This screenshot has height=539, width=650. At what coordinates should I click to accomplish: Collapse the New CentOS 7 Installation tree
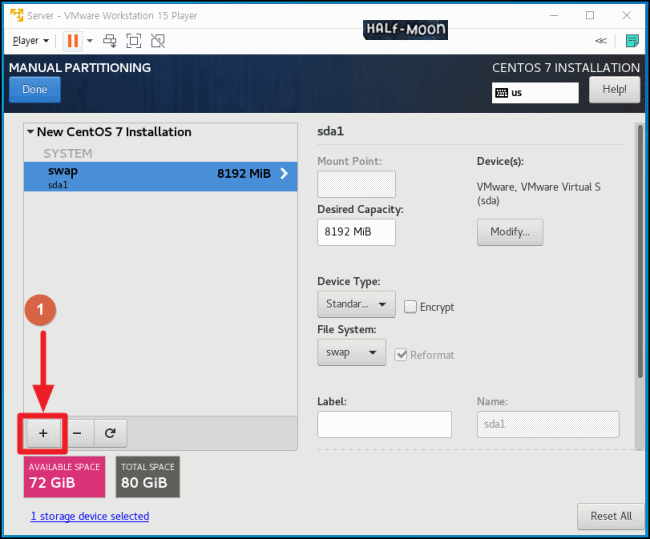point(30,132)
